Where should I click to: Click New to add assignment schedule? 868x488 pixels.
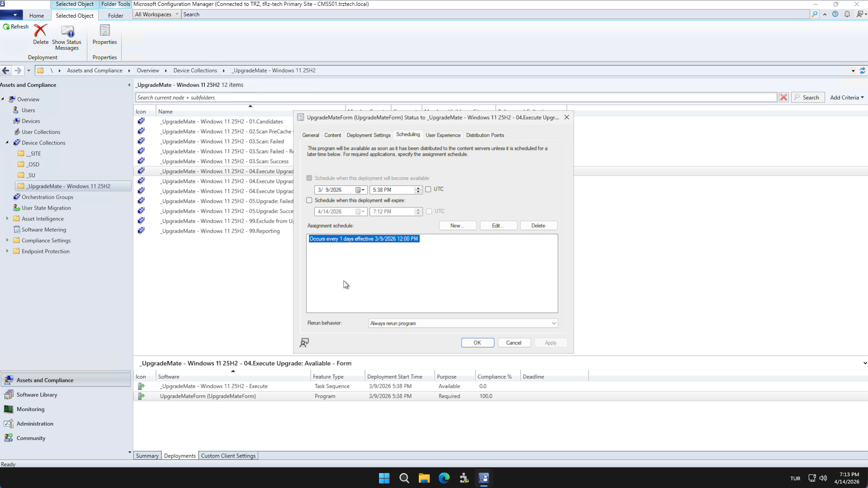tap(458, 225)
